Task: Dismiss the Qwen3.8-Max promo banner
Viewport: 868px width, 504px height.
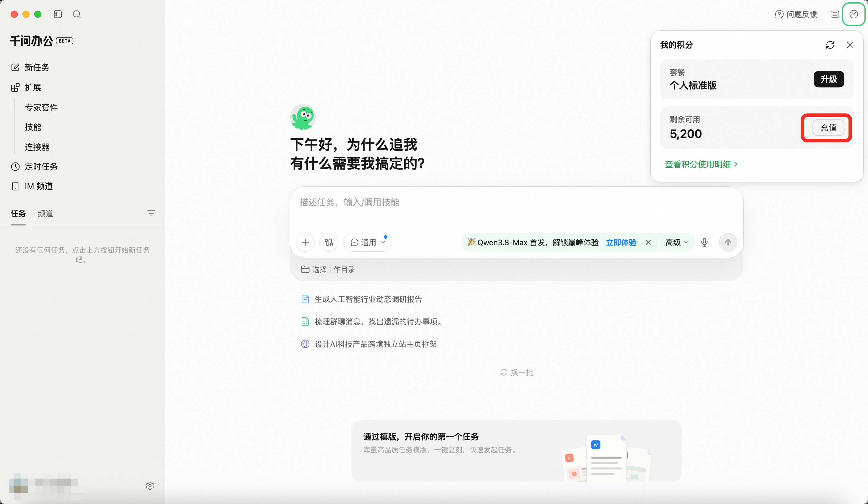Action: (648, 242)
